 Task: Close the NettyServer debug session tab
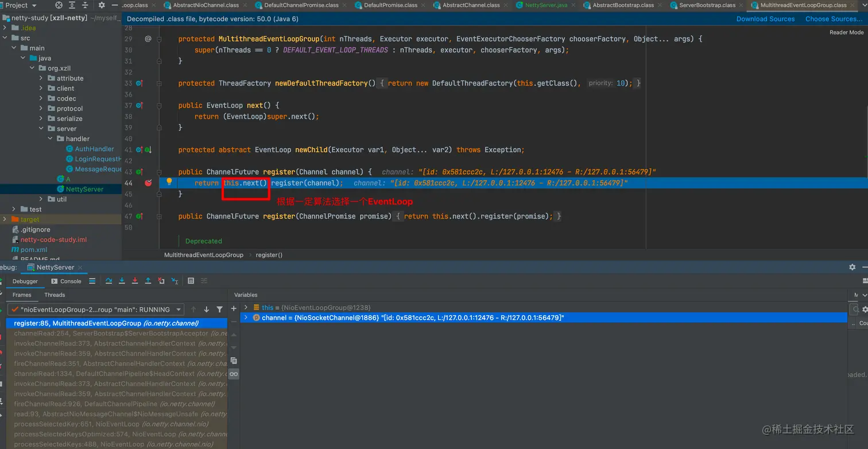pyautogui.click(x=80, y=268)
